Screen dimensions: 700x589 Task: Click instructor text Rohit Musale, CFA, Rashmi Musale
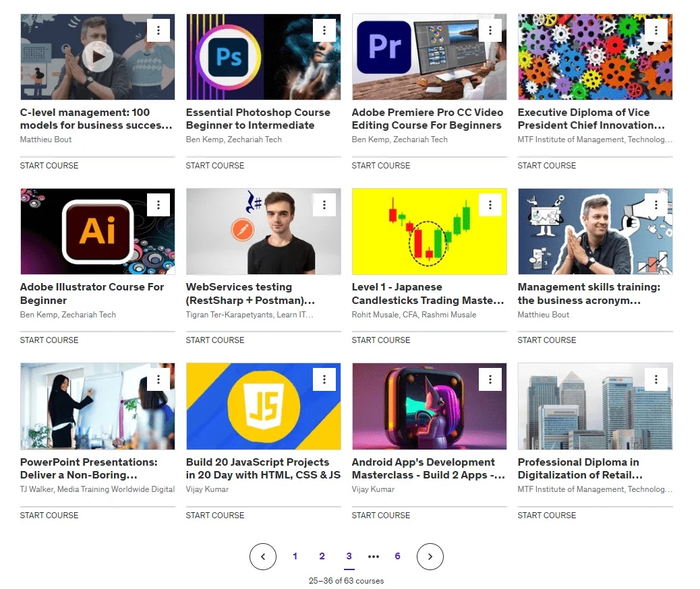pyautogui.click(x=414, y=315)
